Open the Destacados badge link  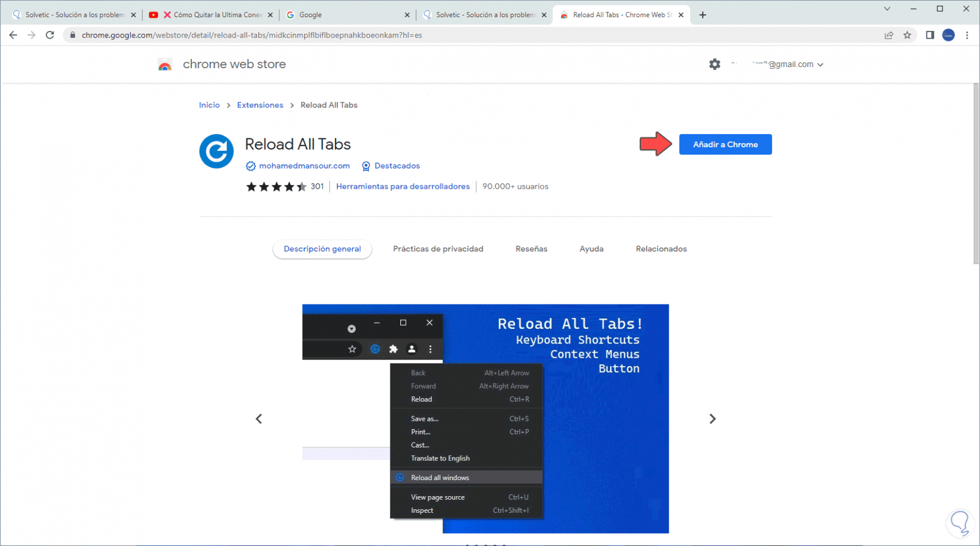[x=397, y=166]
